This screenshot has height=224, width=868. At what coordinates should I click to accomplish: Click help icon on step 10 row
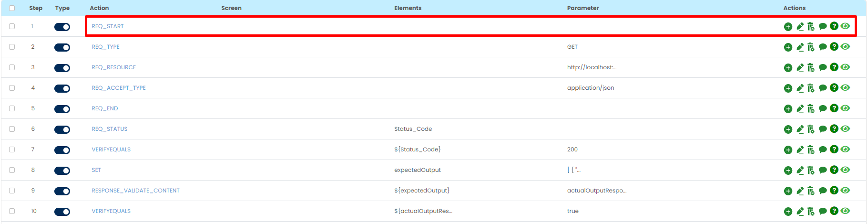pos(834,211)
